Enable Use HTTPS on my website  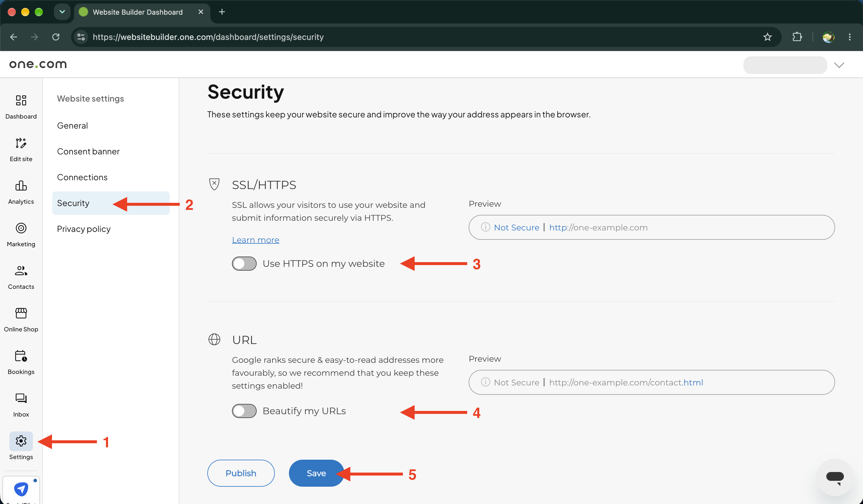(x=244, y=264)
